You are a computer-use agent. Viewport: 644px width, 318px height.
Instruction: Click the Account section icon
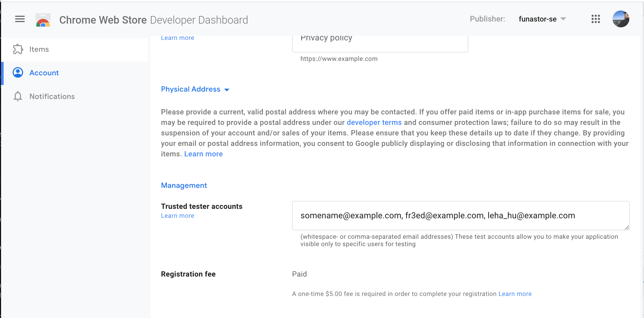(18, 73)
